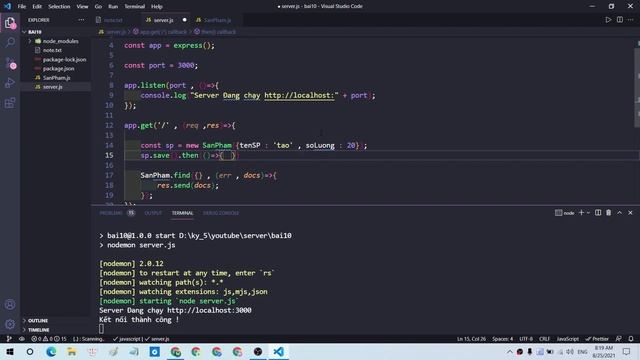The width and height of the screenshot is (640, 360).
Task: Click the http://localhost: link in code
Action: (x=299, y=96)
